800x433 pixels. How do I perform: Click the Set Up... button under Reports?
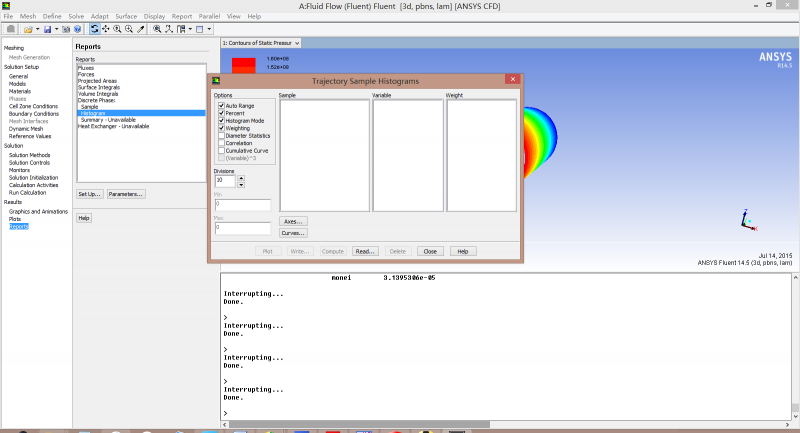(90, 194)
